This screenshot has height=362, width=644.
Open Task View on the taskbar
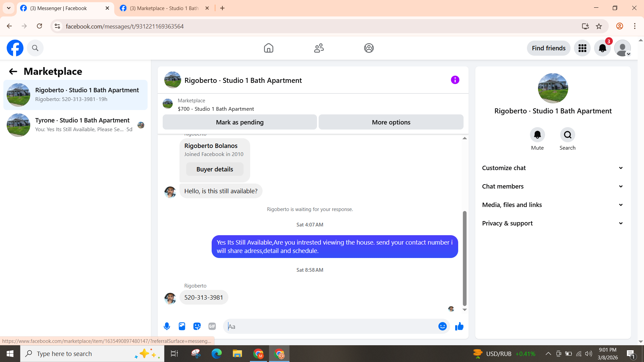pyautogui.click(x=174, y=354)
